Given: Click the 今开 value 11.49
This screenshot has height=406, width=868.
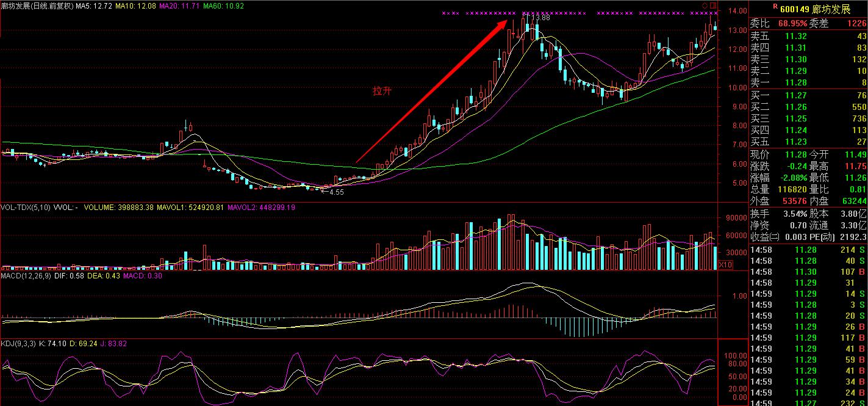Looking at the screenshot, I should coord(856,155).
